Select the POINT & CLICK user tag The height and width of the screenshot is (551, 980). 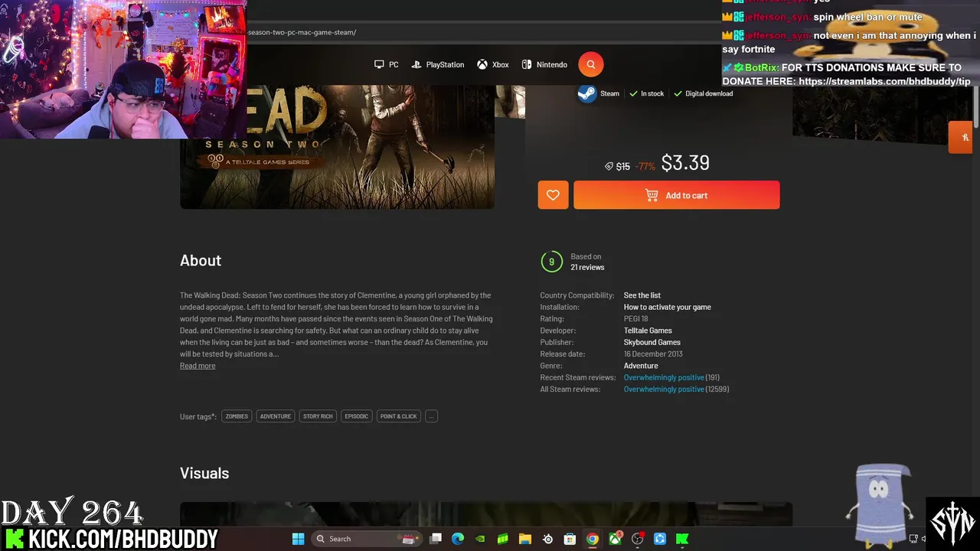pos(399,416)
